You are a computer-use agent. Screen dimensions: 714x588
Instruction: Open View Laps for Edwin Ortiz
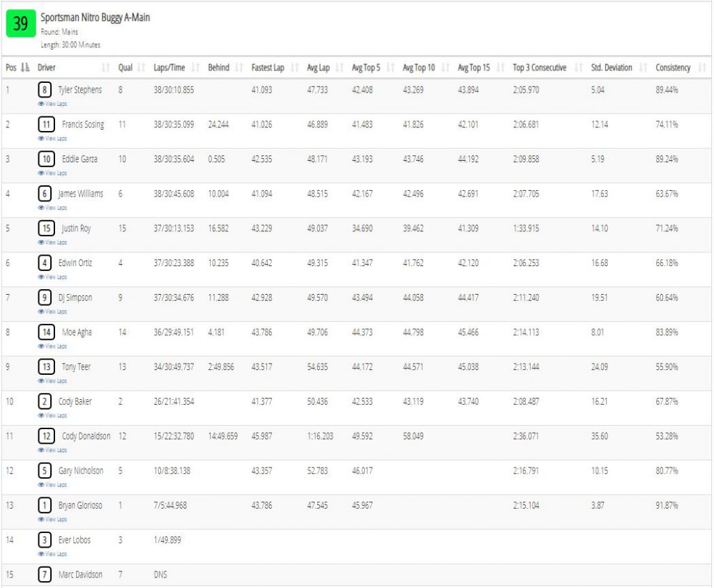point(52,277)
